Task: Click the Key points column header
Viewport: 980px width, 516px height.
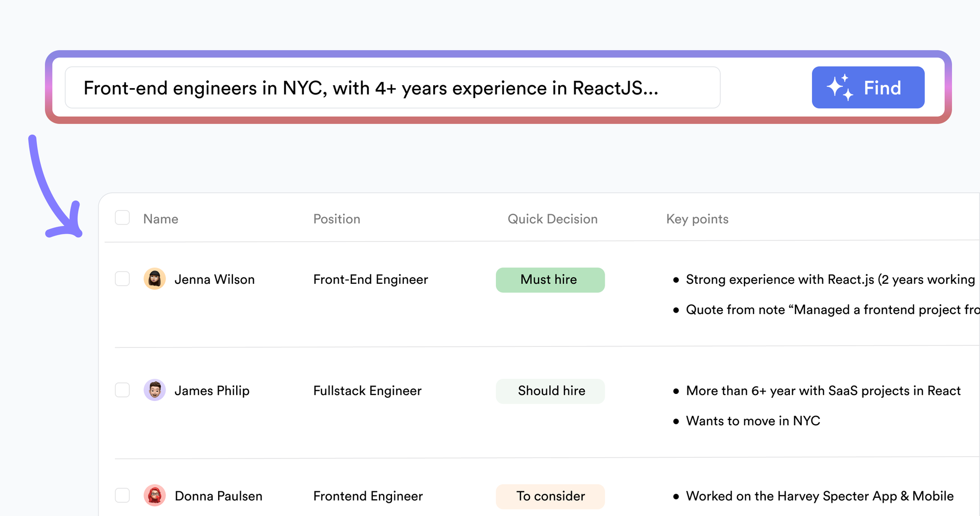Action: click(697, 219)
